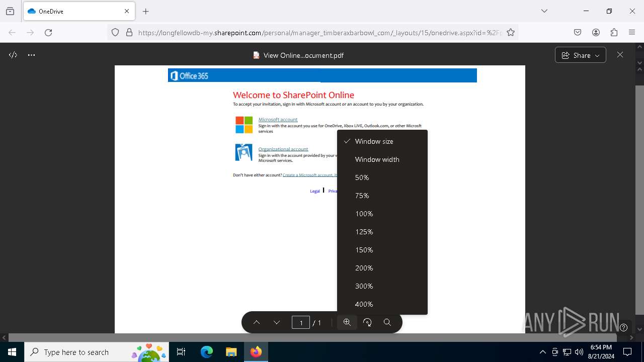This screenshot has width=644, height=362.
Task: Click the Firefox taskbar icon
Action: [x=256, y=352]
